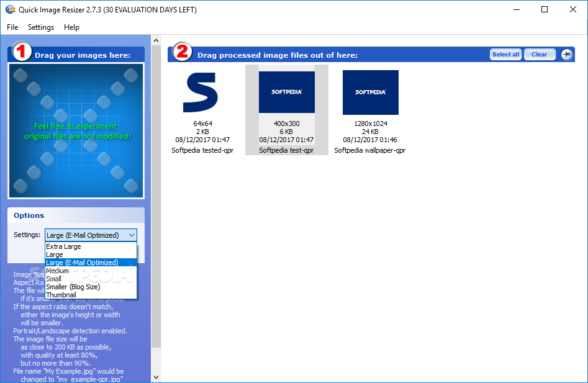588x383 pixels.
Task: Click 'Portrait/Landscape detection enabled.' text
Action: click(x=70, y=331)
